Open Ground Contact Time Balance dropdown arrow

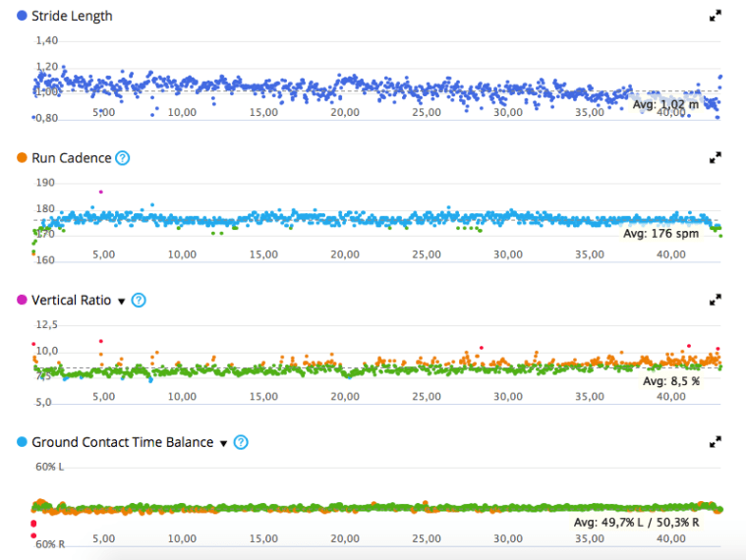223,444
